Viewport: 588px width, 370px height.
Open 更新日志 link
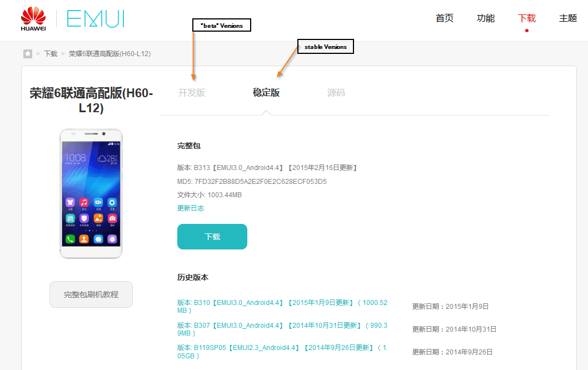(x=191, y=208)
